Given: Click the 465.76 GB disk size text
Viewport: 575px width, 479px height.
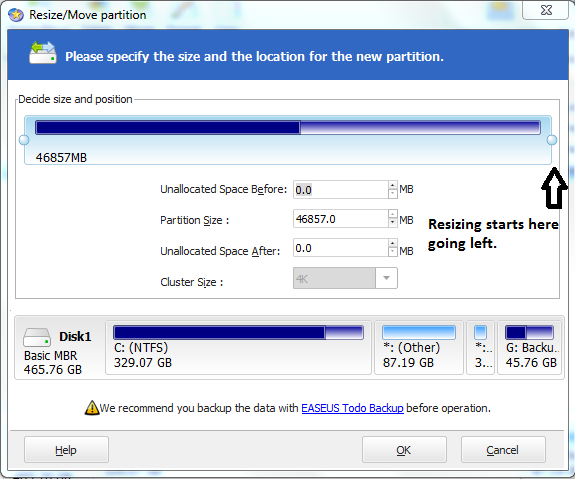Looking at the screenshot, I should (x=53, y=369).
